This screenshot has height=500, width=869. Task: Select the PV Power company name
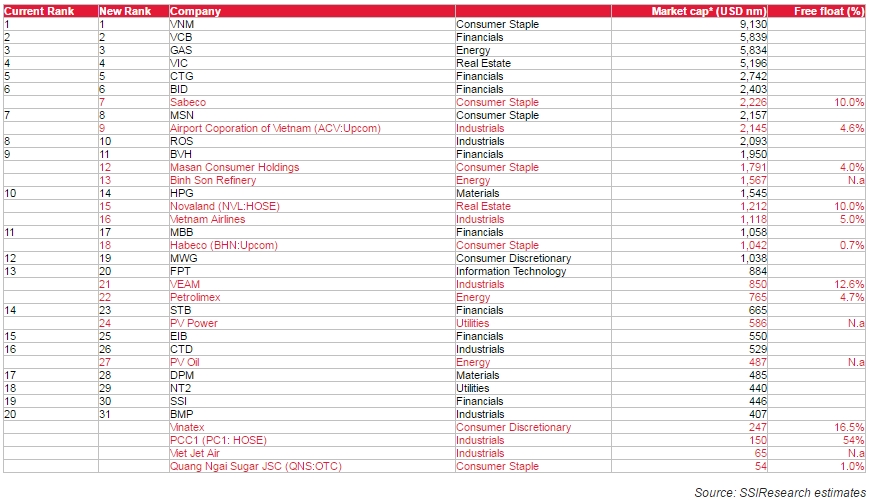(x=194, y=323)
